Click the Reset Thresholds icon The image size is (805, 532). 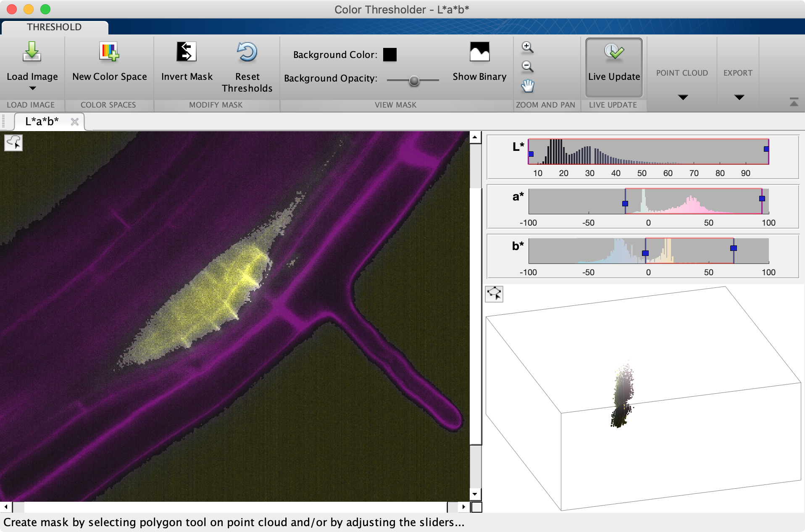[x=247, y=52]
